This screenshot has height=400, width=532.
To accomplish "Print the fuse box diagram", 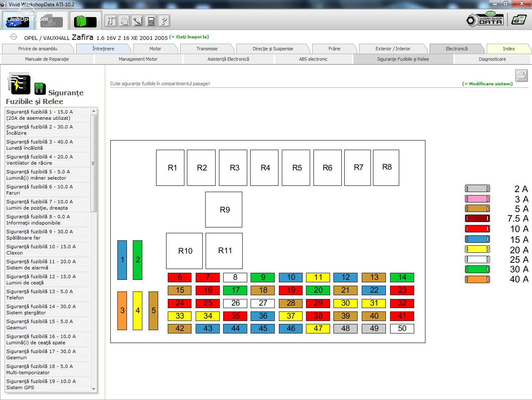I will 522,76.
